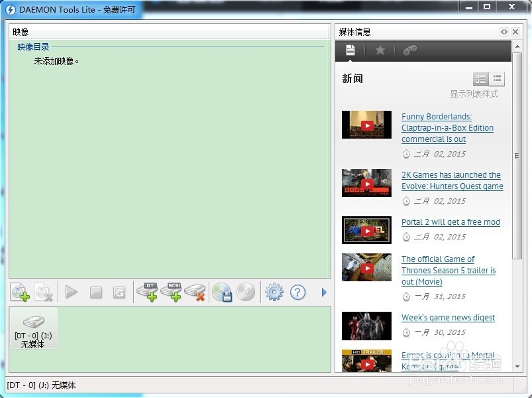The image size is (532, 398).
Task: Switch to the gamepad games tab
Action: (x=410, y=50)
